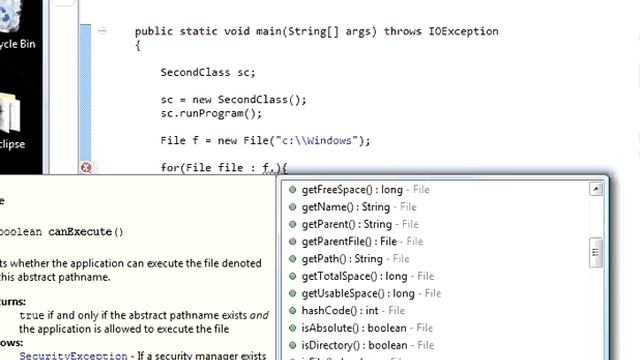Screen dimensions: 640x360
Task: Click the IOException word in main signature
Action: point(463,31)
